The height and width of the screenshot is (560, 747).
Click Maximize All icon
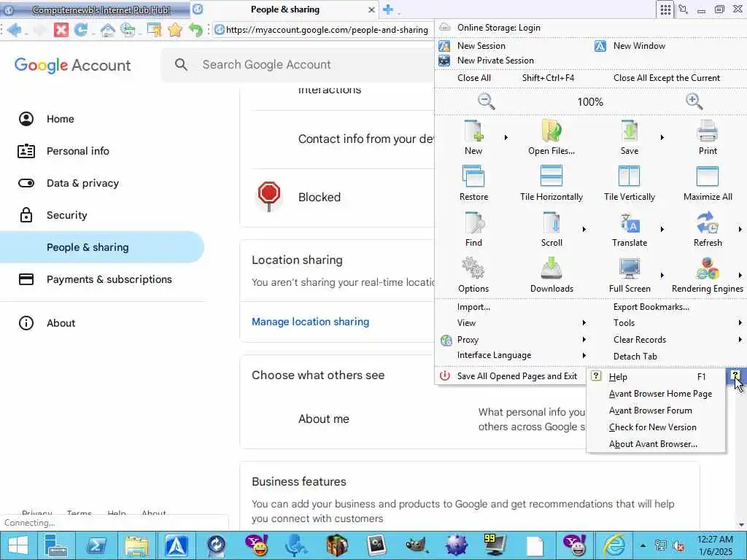(708, 176)
